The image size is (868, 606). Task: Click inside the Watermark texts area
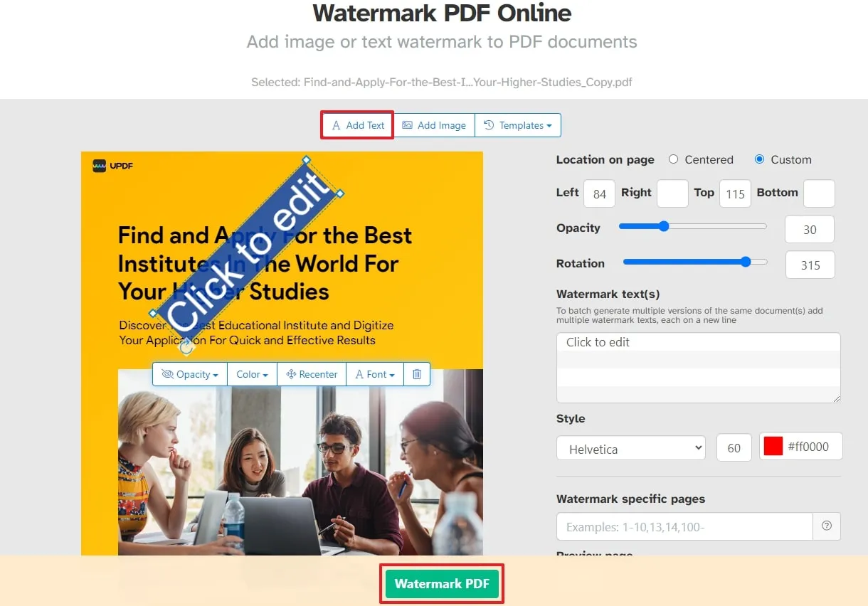point(698,366)
